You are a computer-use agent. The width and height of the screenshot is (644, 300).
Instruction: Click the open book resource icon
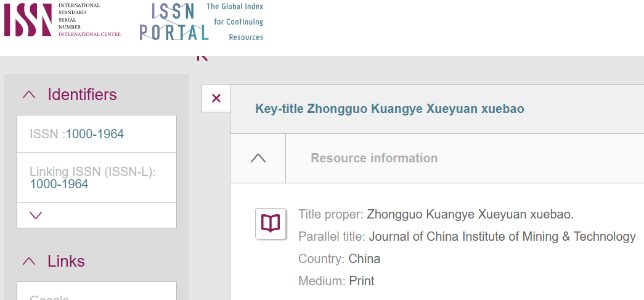(271, 223)
